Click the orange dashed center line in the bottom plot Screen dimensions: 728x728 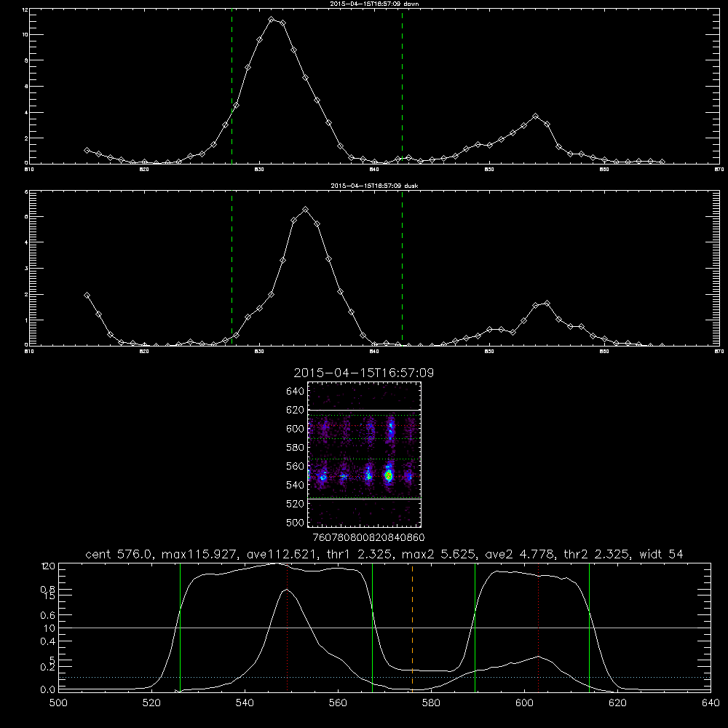[412, 628]
